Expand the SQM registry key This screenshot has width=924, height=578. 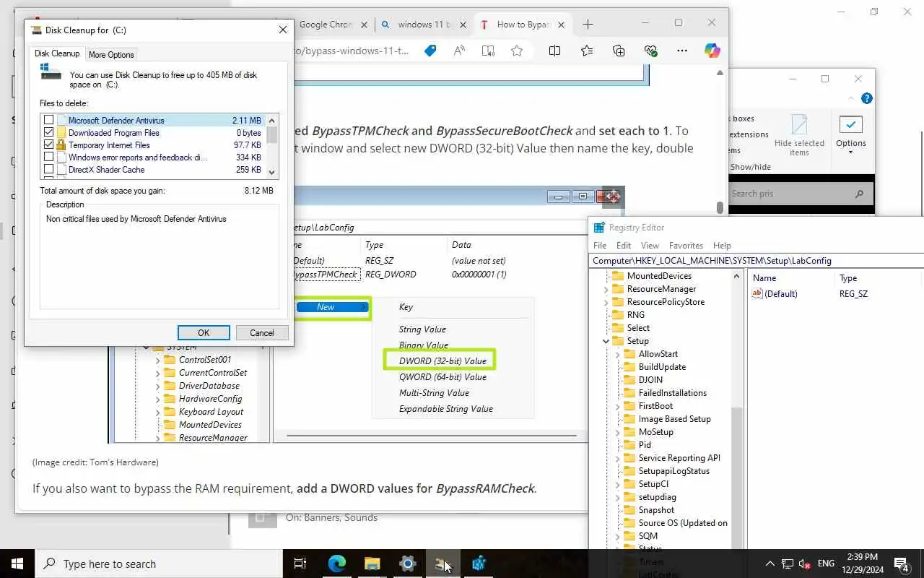[617, 536]
